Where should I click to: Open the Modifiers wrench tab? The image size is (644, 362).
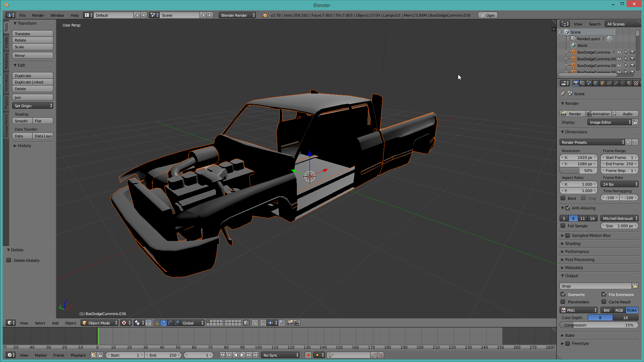(616, 83)
